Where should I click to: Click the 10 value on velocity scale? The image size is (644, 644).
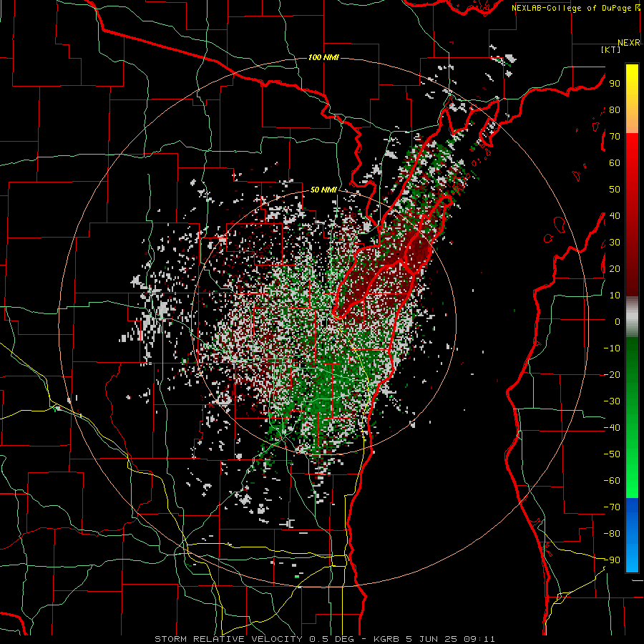tap(615, 296)
